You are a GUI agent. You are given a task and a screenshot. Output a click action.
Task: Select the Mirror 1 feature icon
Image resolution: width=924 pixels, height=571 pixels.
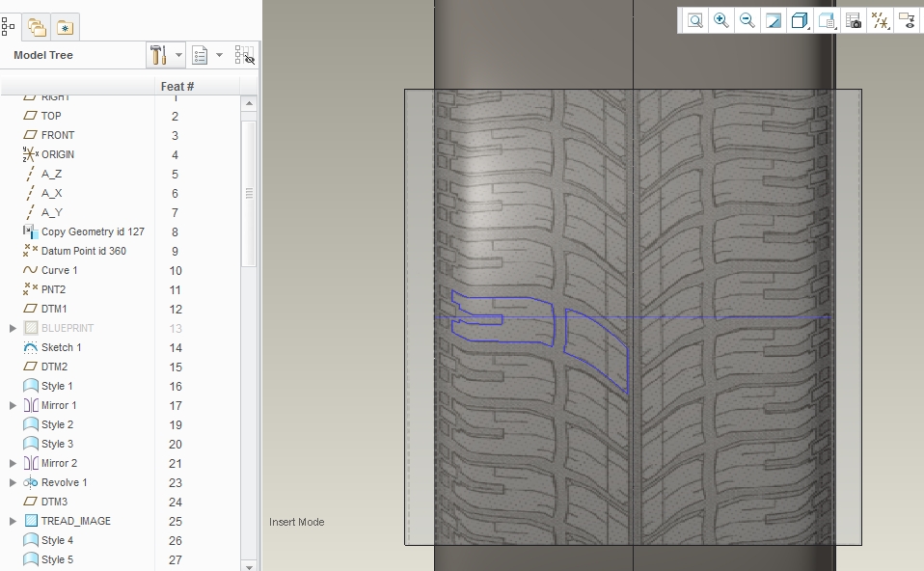[30, 405]
